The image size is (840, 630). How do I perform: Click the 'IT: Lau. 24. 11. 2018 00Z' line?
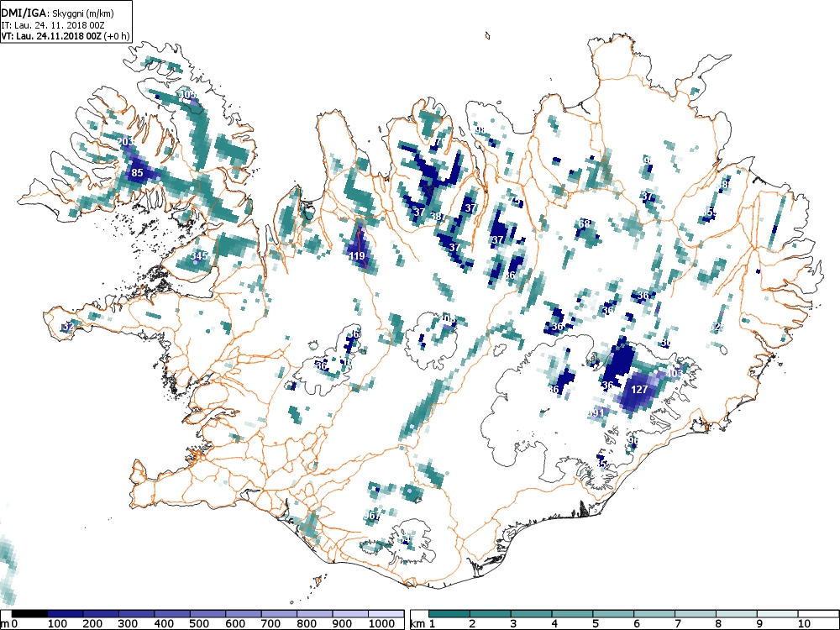(52, 24)
